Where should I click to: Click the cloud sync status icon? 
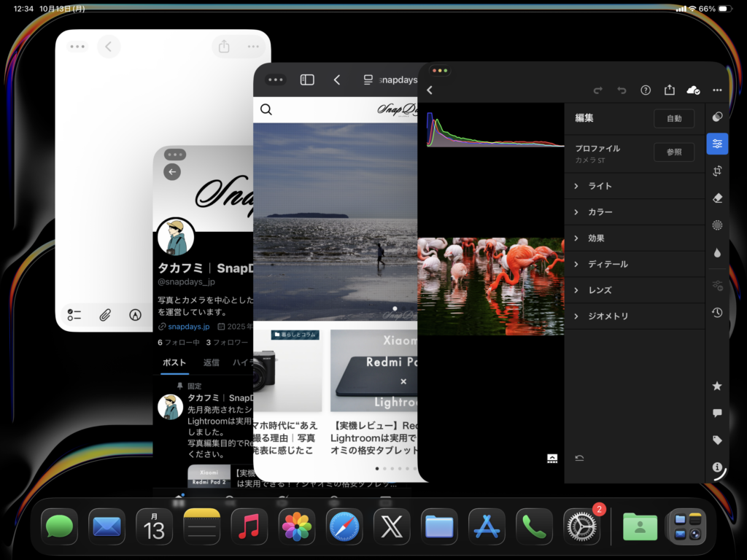coord(693,90)
